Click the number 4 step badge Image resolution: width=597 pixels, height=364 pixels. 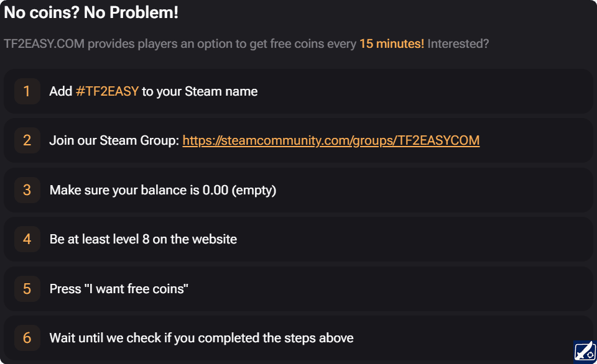coord(27,239)
